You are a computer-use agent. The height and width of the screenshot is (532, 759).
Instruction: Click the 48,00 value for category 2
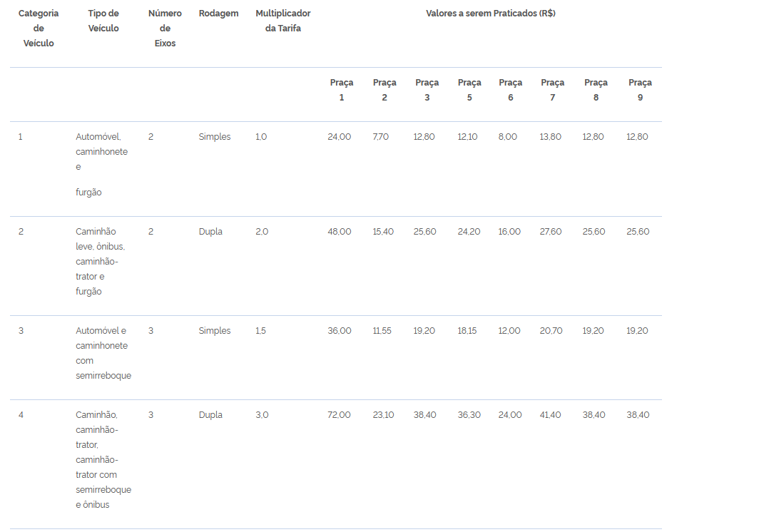click(339, 232)
